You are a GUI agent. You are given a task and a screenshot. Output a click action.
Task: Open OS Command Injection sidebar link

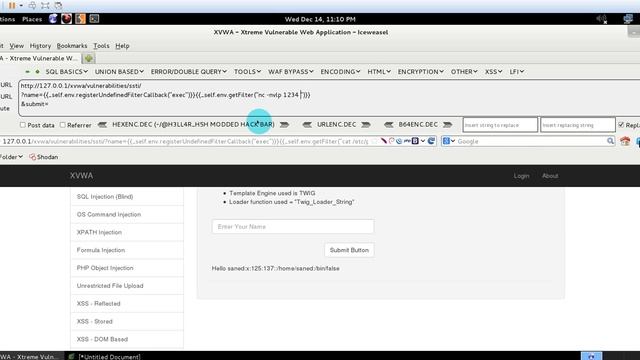pos(127,215)
